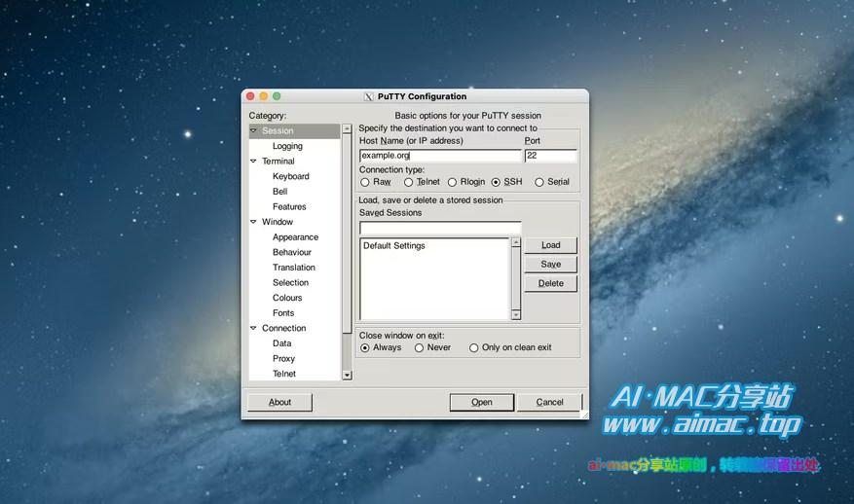Image resolution: width=854 pixels, height=504 pixels.
Task: Open the Fonts settings category
Action: (x=283, y=313)
